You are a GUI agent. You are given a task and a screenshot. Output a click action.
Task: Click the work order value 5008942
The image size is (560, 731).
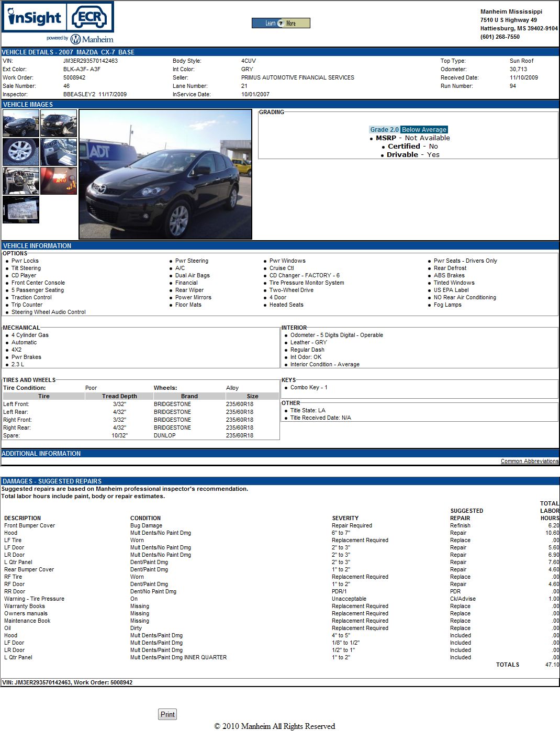(74, 77)
